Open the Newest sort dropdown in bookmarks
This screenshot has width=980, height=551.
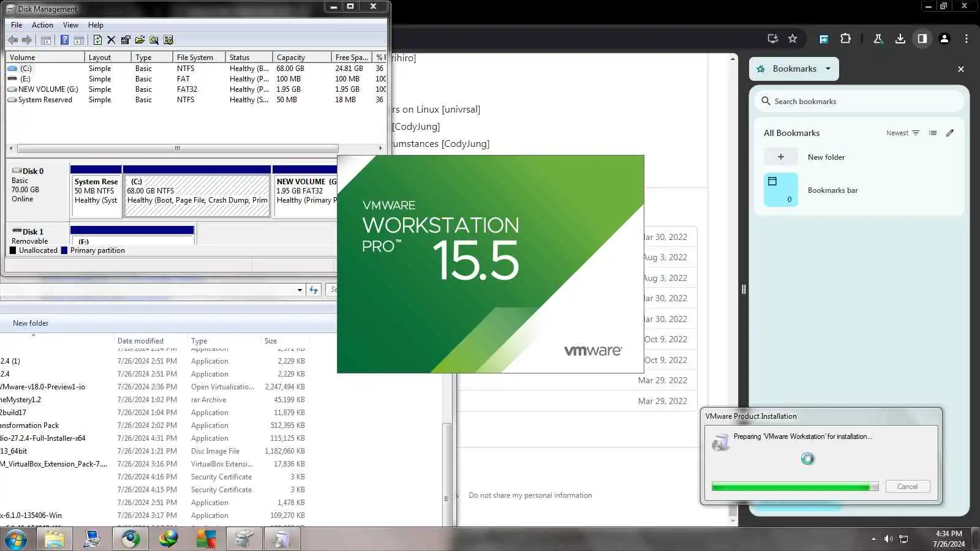902,133
